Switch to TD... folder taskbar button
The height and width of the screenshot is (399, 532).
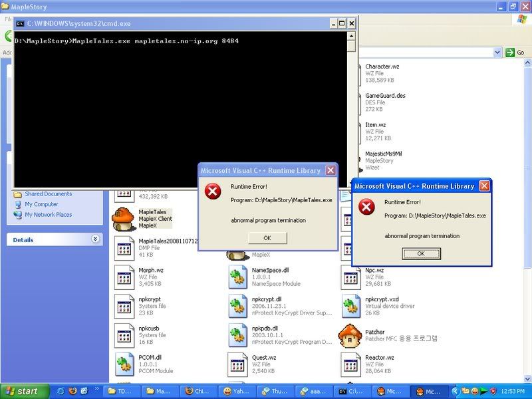tap(121, 392)
